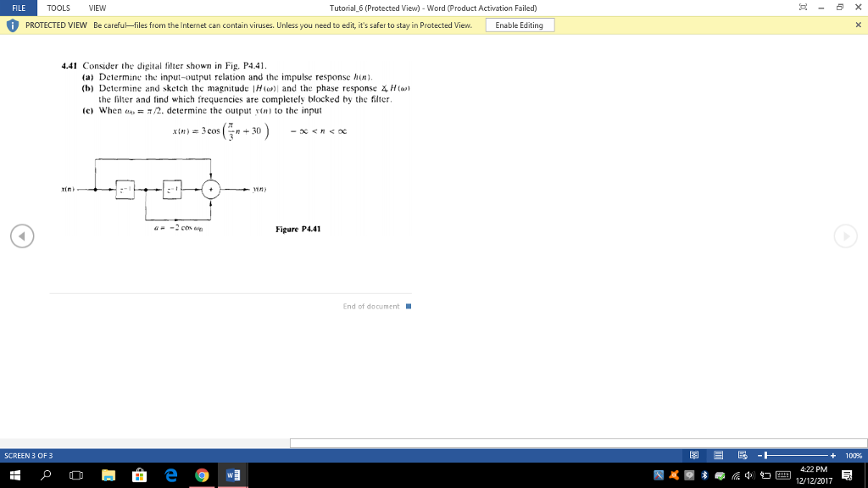Open Action Center from the system tray
Viewport: 868px width, 488px height.
tap(847, 475)
